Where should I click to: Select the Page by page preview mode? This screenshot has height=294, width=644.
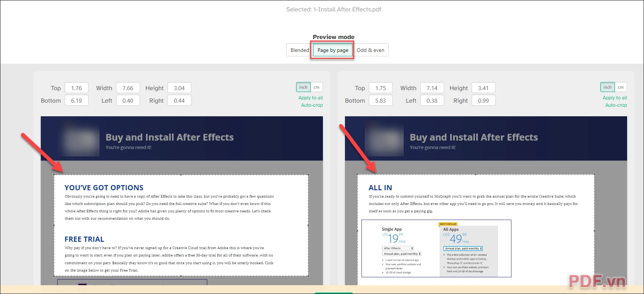point(333,50)
